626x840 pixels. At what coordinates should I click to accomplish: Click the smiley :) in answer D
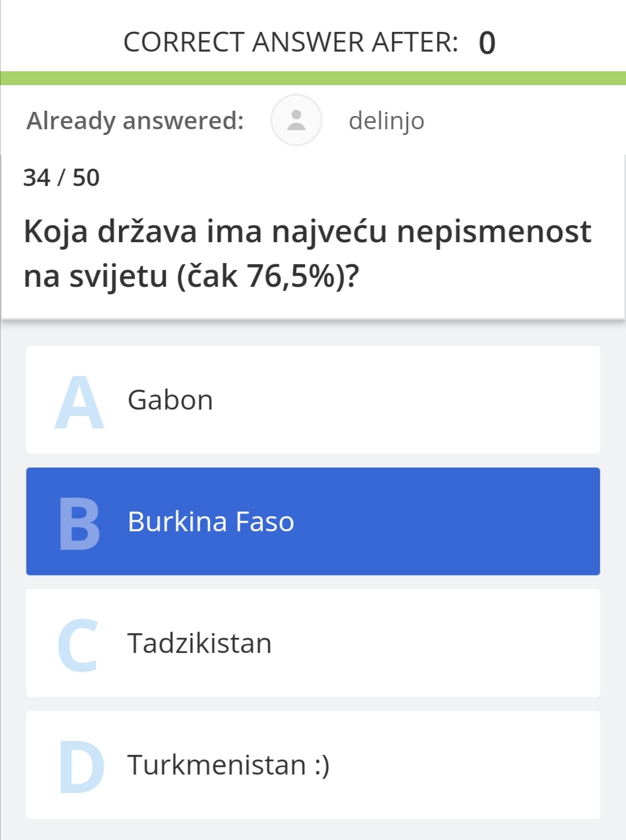pos(322,766)
